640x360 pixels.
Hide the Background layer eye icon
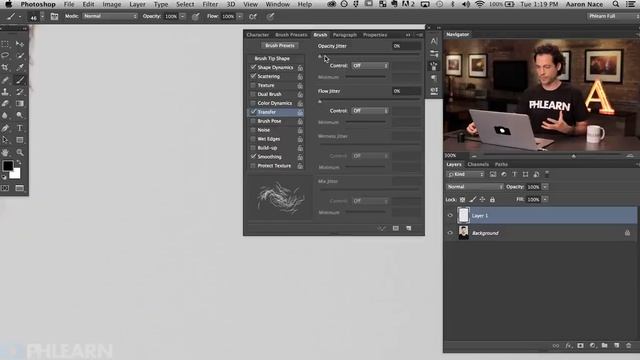pyautogui.click(x=450, y=233)
